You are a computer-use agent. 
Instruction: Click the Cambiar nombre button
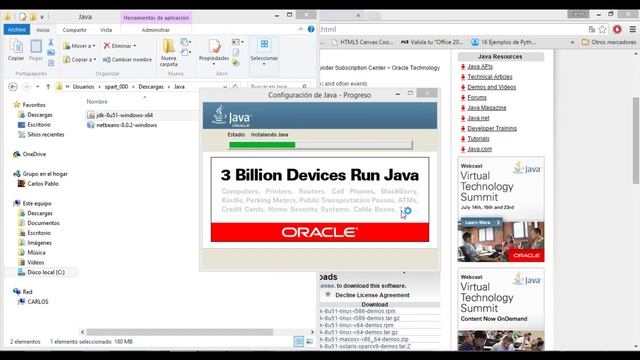(127, 60)
